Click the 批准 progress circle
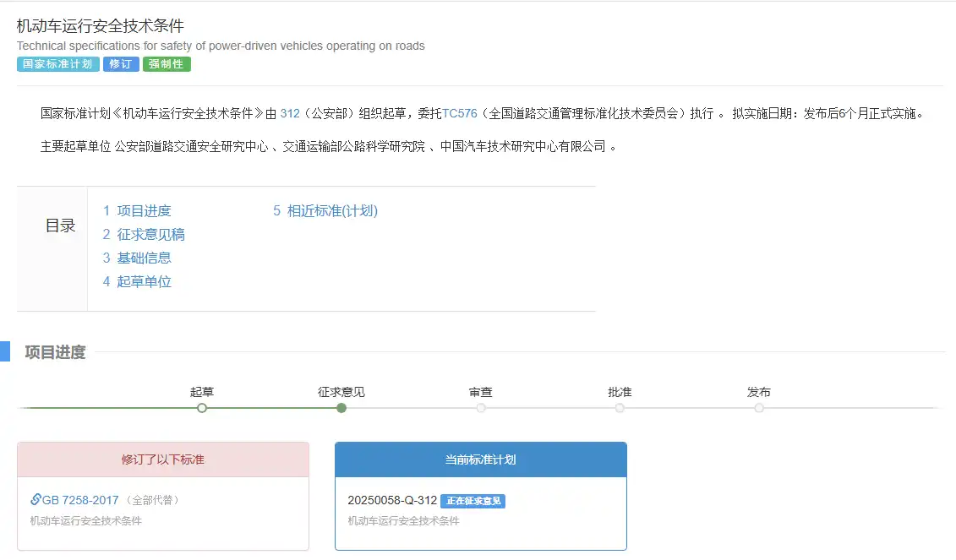956x560 pixels. click(x=620, y=407)
